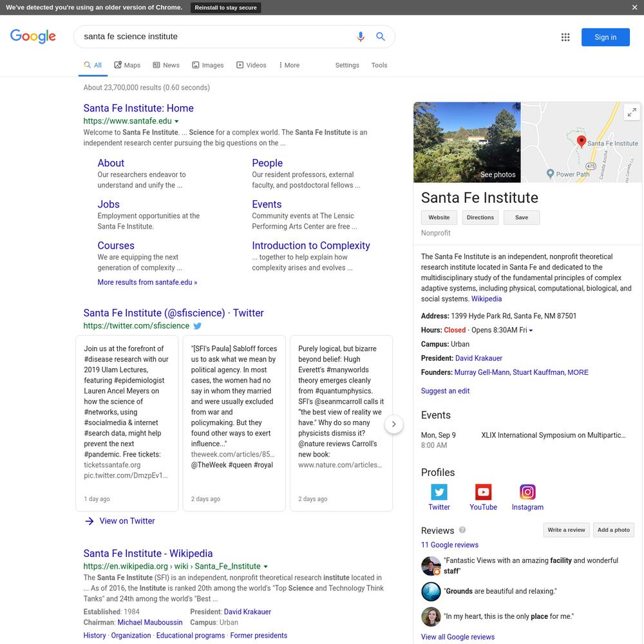
Task: Expand the santafe.edu URL dropdown arrow
Action: tap(176, 121)
